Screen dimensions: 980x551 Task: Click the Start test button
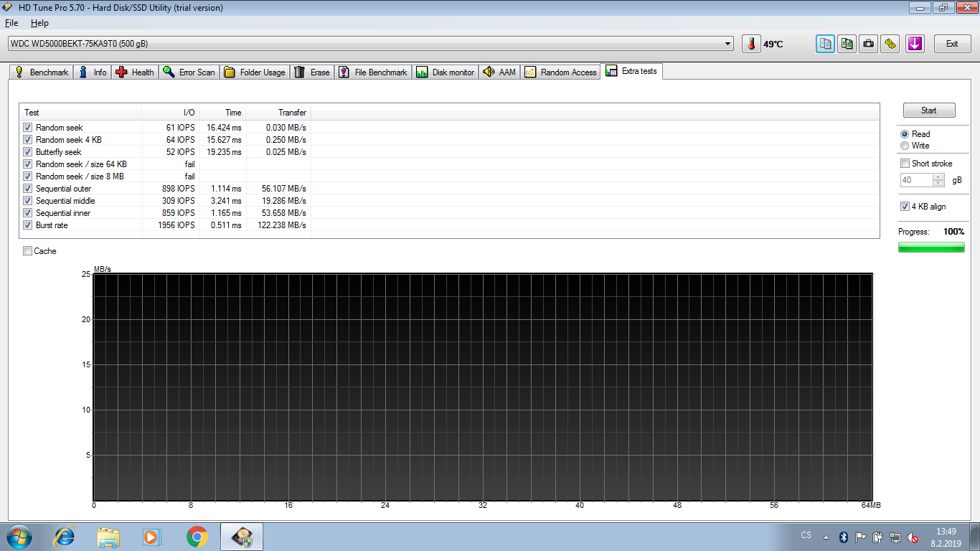[x=929, y=110]
